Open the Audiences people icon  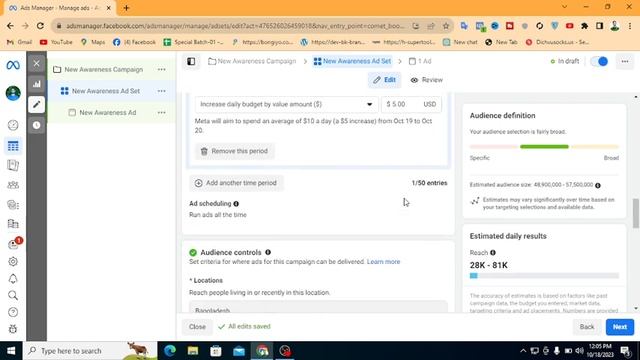[x=13, y=185]
